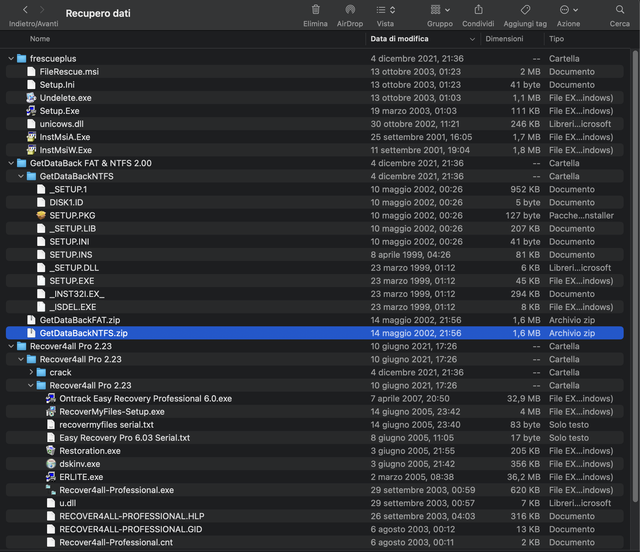640x552 pixels.
Task: Sort by the Tipo column header
Action: [x=556, y=39]
